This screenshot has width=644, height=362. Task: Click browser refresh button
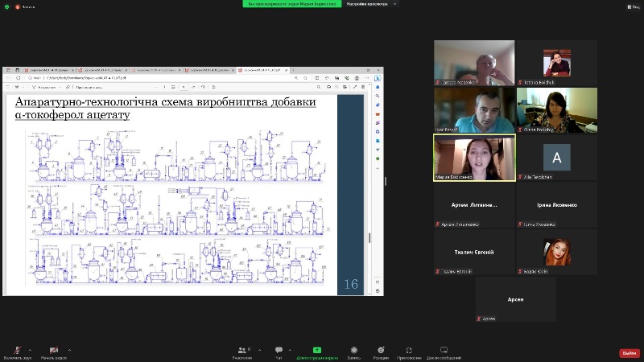[18, 77]
